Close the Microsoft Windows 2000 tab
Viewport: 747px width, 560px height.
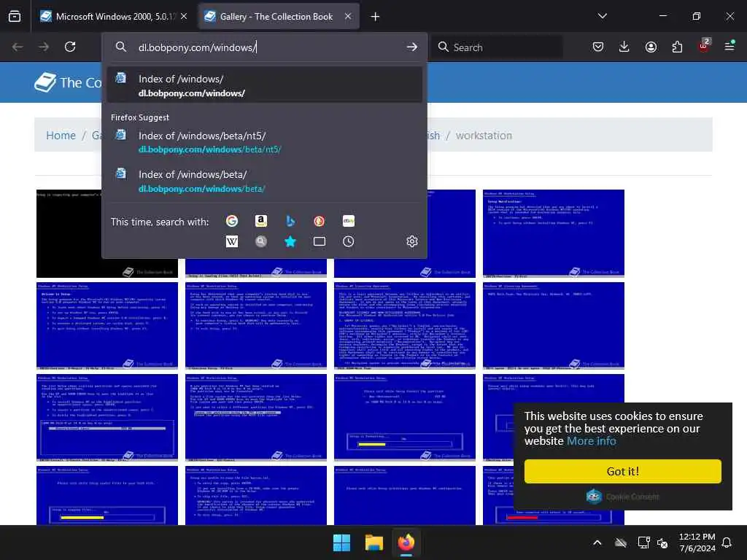point(184,17)
